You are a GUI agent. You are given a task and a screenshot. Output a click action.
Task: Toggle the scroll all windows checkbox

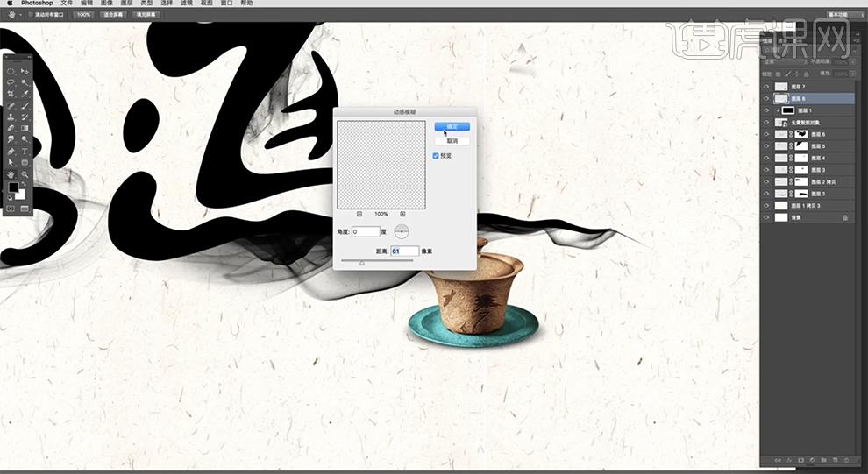[x=31, y=15]
